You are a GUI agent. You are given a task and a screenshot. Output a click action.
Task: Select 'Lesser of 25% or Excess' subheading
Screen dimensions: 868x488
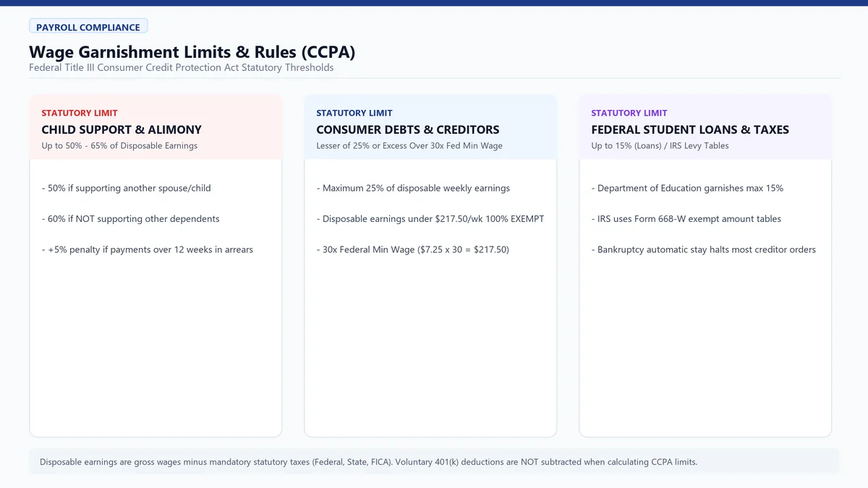(x=409, y=145)
